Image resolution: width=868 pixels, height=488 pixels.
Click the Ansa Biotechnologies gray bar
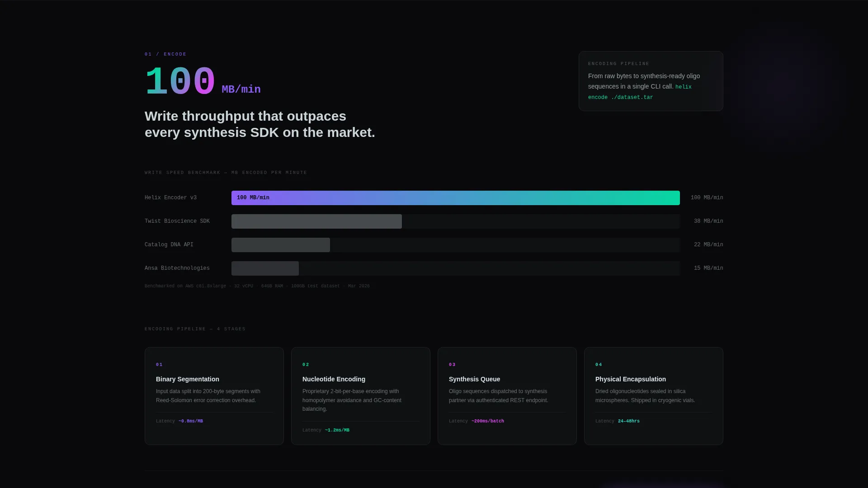pos(265,268)
